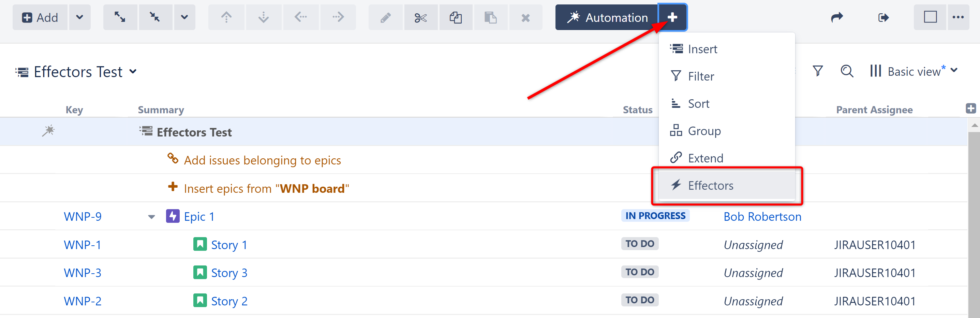Click the add column plus icon
Viewport: 980px width, 318px height.
click(970, 108)
